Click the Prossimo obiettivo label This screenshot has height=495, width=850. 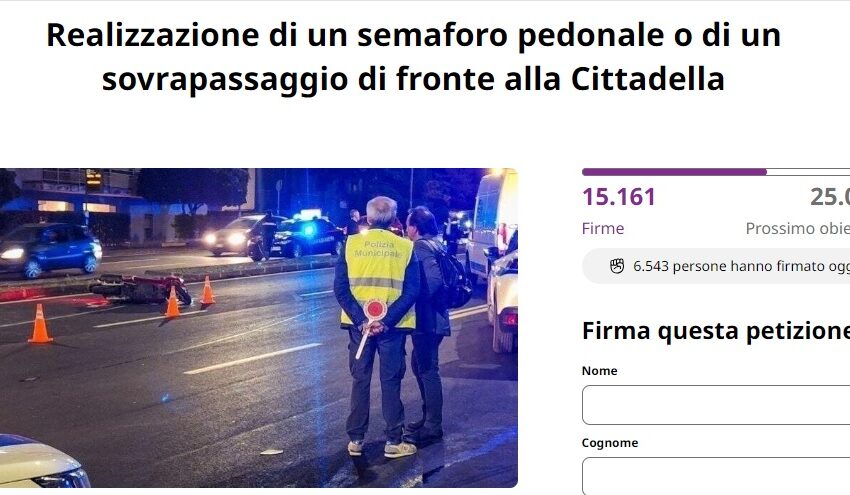point(797,229)
